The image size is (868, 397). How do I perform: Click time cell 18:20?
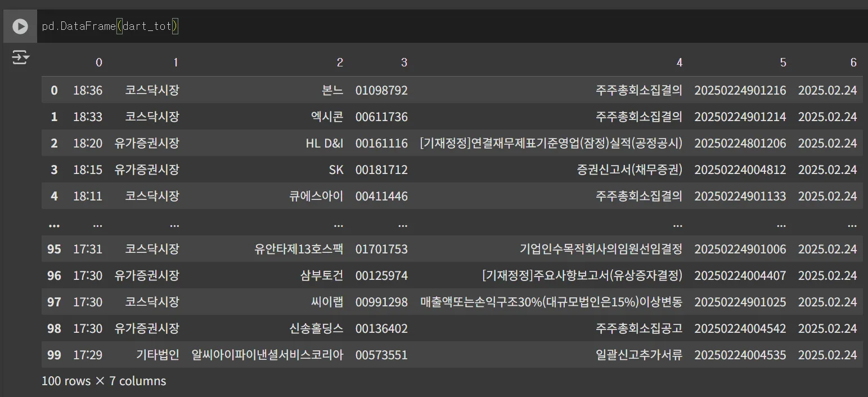tap(88, 143)
